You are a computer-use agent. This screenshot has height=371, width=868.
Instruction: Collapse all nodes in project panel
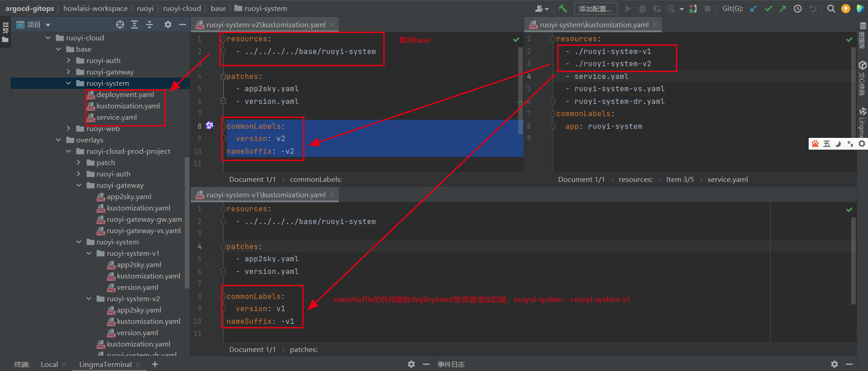click(x=149, y=24)
